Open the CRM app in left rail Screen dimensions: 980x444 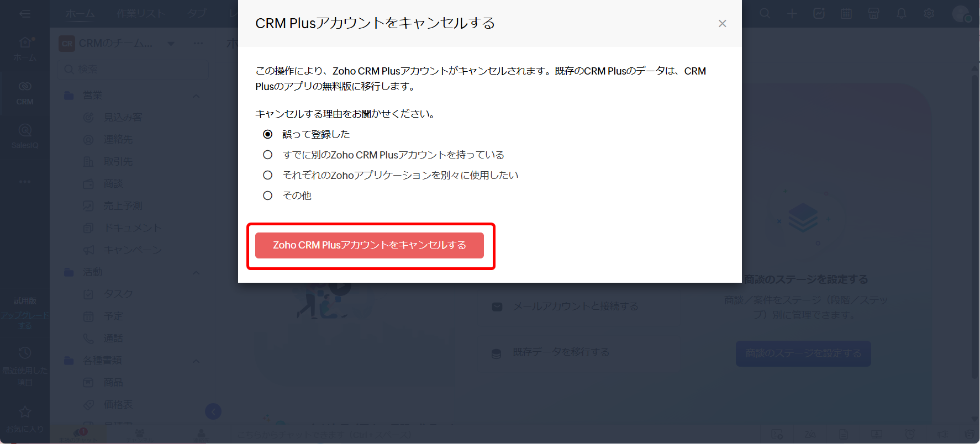coord(25,93)
